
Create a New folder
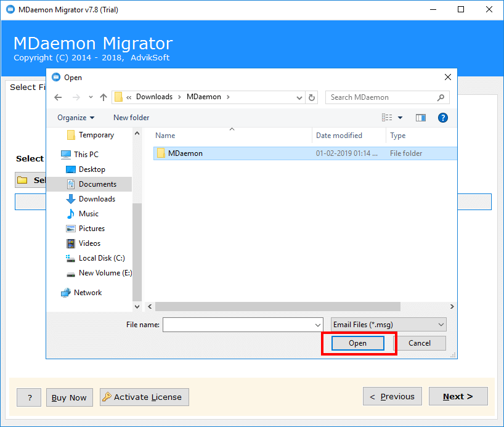131,118
